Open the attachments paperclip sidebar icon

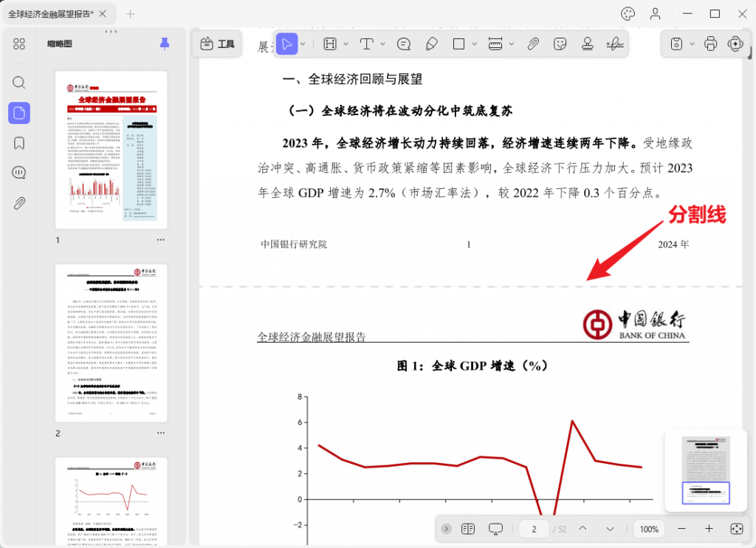pos(18,203)
